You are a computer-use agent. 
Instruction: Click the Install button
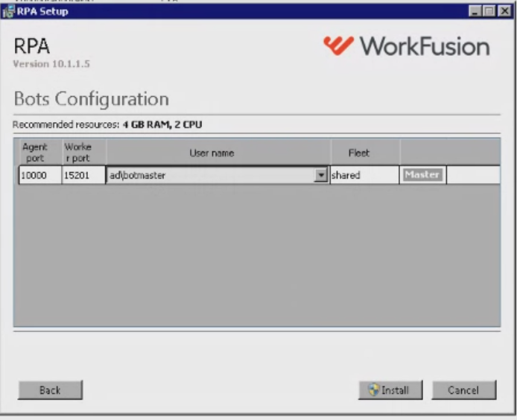pos(390,390)
